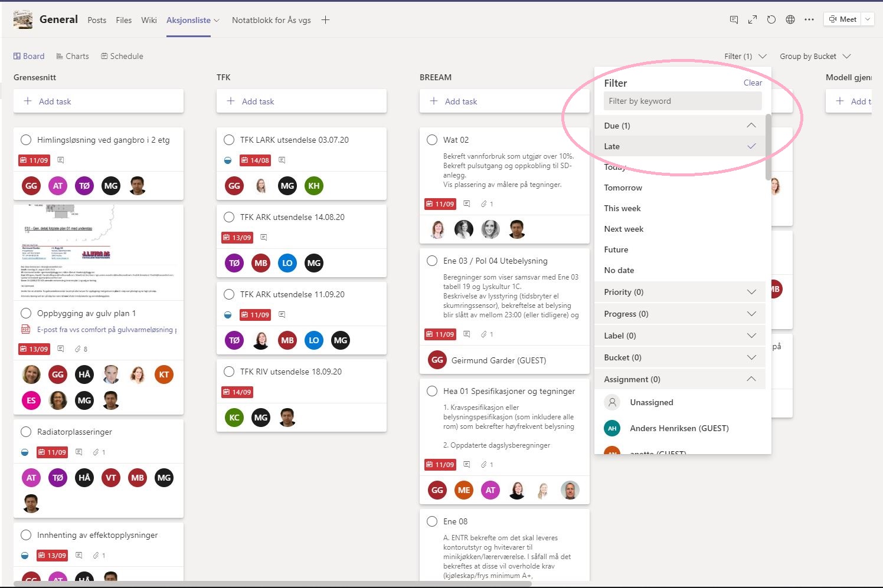883x588 pixels.
Task: Click the TØ avatar on Himlingsløsning task
Action: [84, 186]
